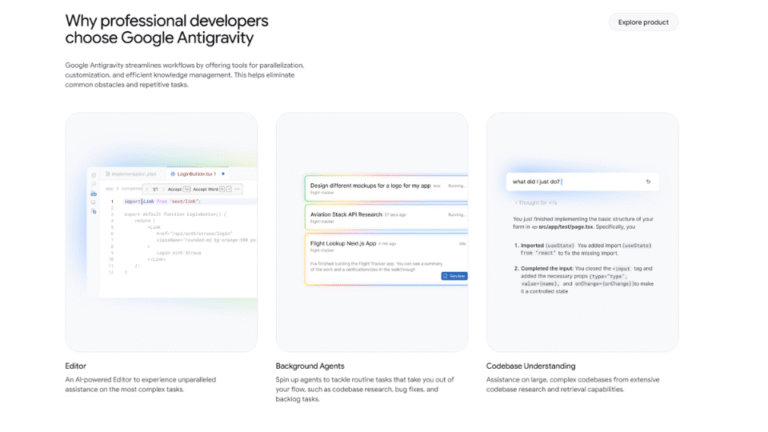Open 'Design different mockups for a logo' task card
768x432 pixels.
386,189
